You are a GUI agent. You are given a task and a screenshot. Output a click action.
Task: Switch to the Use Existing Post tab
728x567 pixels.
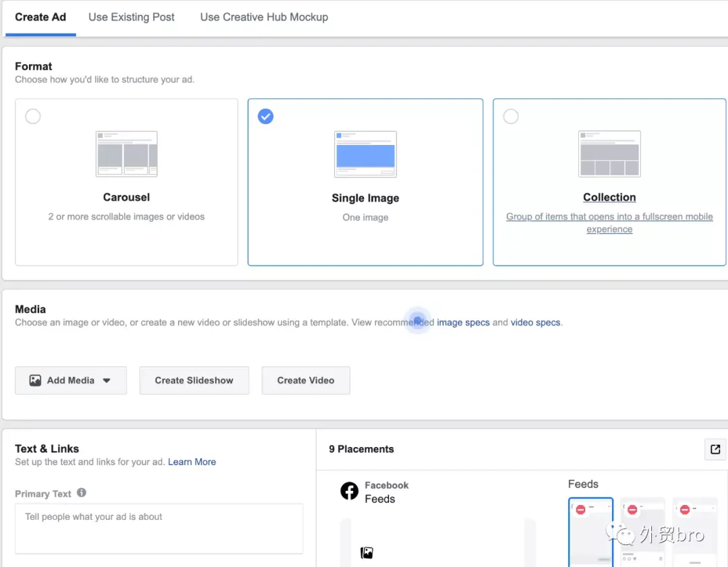(131, 17)
